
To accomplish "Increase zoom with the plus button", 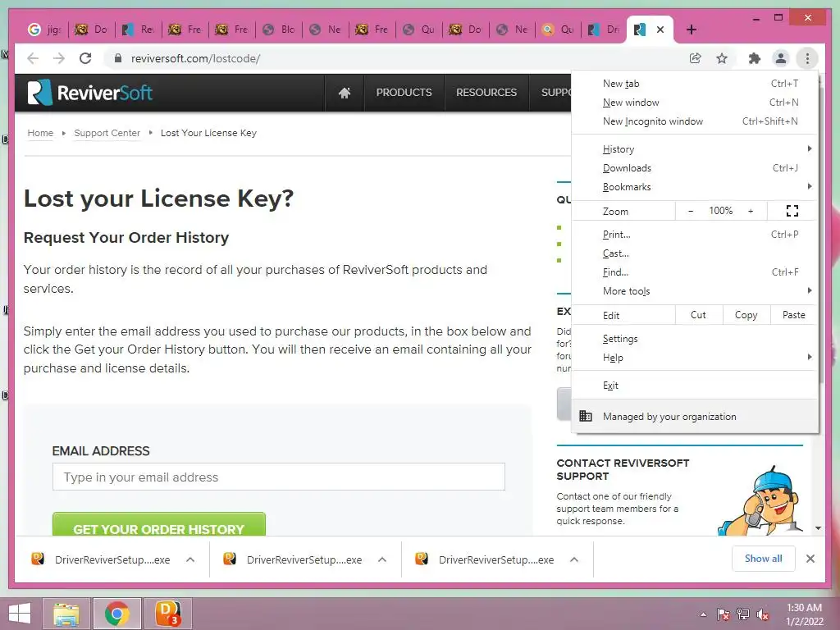I will pos(751,211).
